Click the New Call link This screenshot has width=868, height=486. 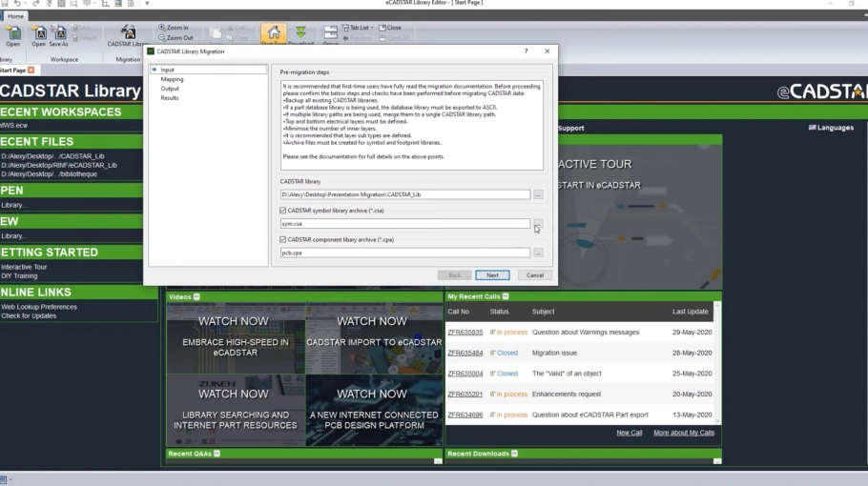click(x=630, y=433)
